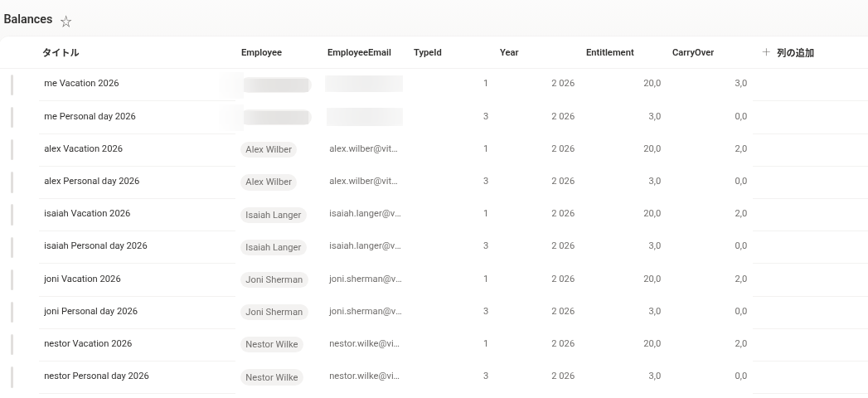This screenshot has width=868, height=398.
Task: Select the 'joni Personal day 2026' row by its left handle
Action: [12, 313]
